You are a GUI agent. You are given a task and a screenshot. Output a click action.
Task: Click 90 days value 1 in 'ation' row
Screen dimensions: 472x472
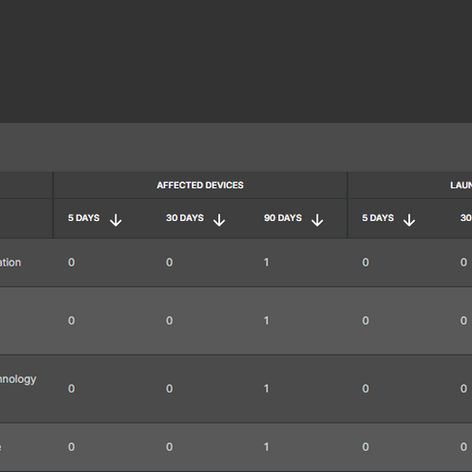tap(266, 263)
